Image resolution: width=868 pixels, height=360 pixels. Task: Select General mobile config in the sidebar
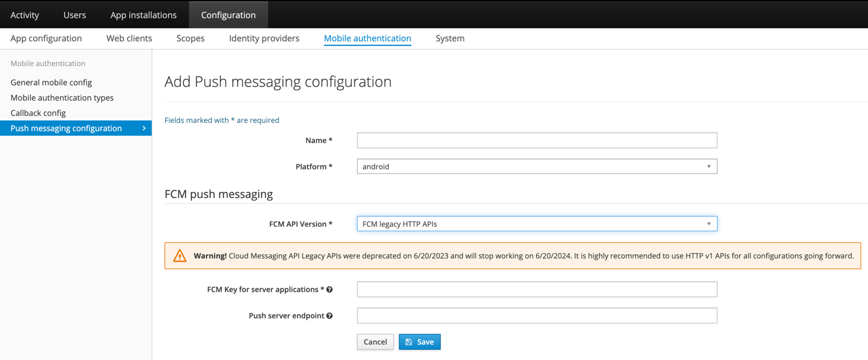(x=51, y=82)
